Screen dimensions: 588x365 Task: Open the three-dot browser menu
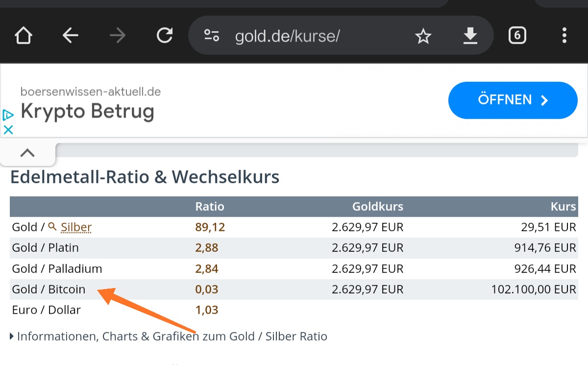pos(564,36)
